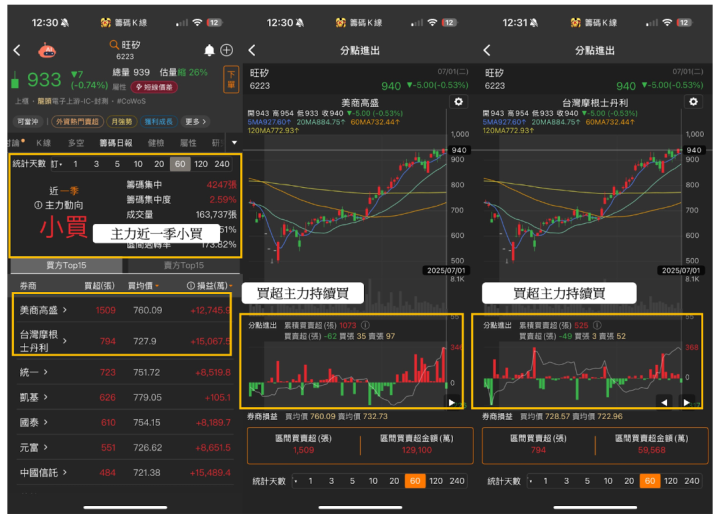Switch to the 屬性 tab
Image resolution: width=720 pixels, height=524 pixels.
188,143
